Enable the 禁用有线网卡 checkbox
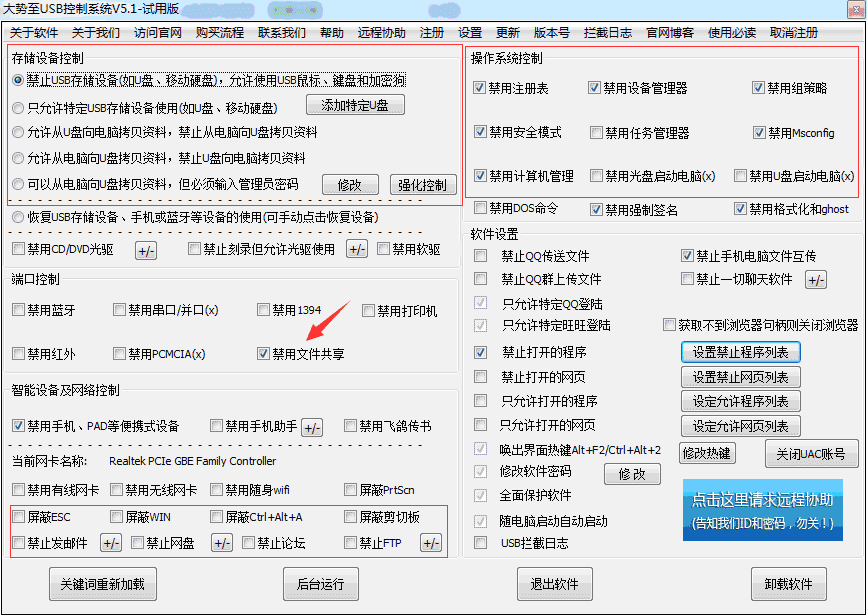 tap(18, 489)
